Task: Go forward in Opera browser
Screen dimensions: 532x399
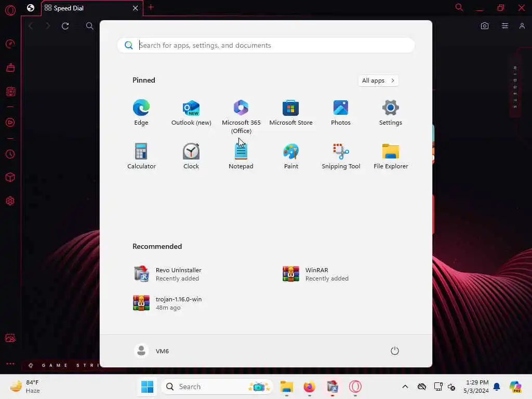Action: point(47,26)
